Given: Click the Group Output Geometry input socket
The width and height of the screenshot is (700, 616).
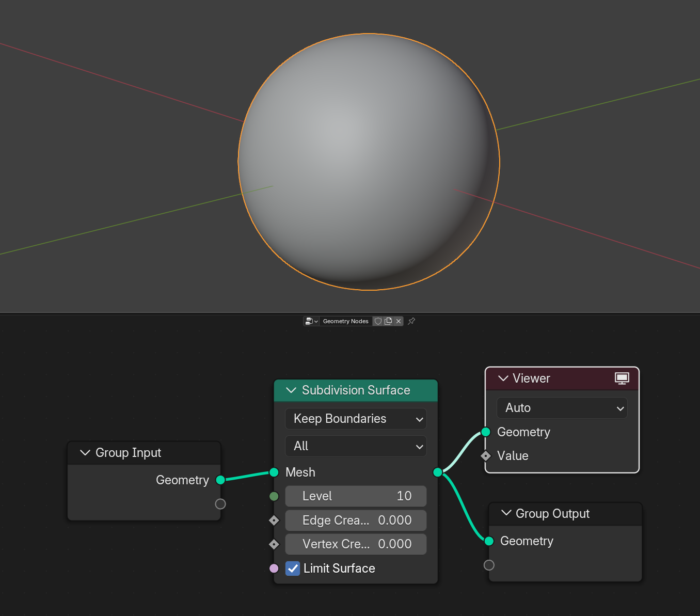Looking at the screenshot, I should click(489, 541).
